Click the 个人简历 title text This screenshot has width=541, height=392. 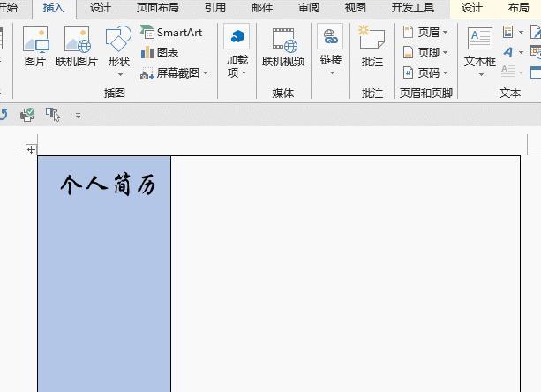click(x=108, y=185)
